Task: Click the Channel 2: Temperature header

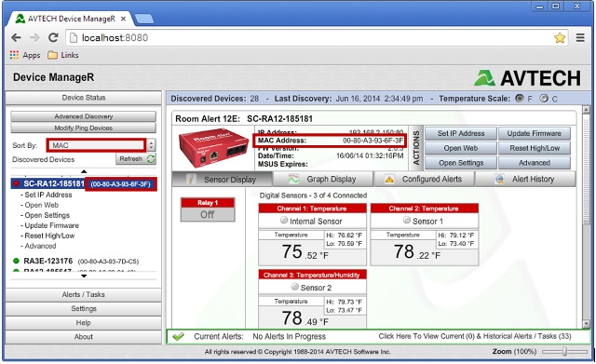Action: 425,209
